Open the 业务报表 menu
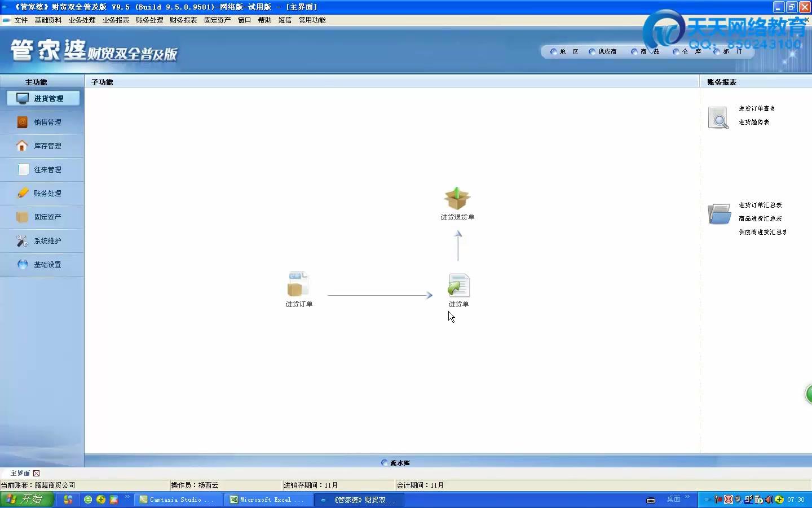 tap(116, 20)
